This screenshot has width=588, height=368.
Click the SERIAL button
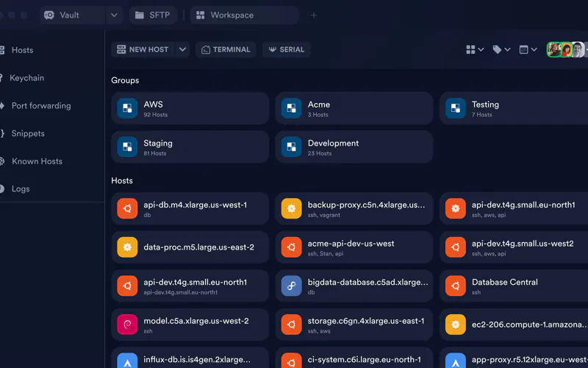tap(287, 49)
